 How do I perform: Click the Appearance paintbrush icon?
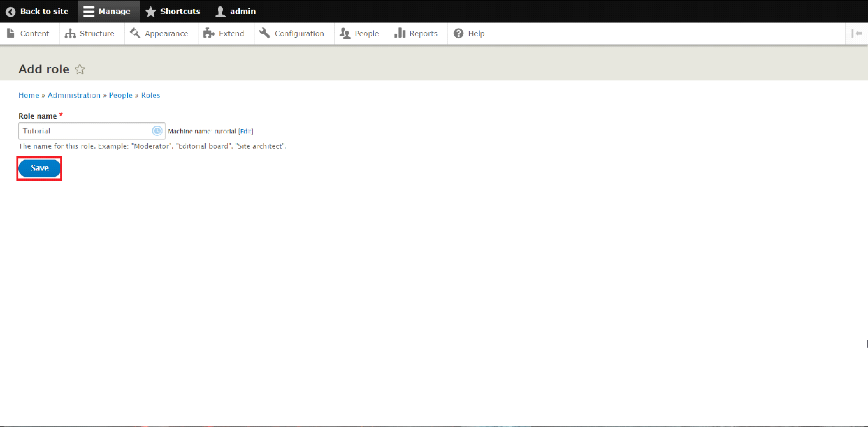[x=135, y=34]
